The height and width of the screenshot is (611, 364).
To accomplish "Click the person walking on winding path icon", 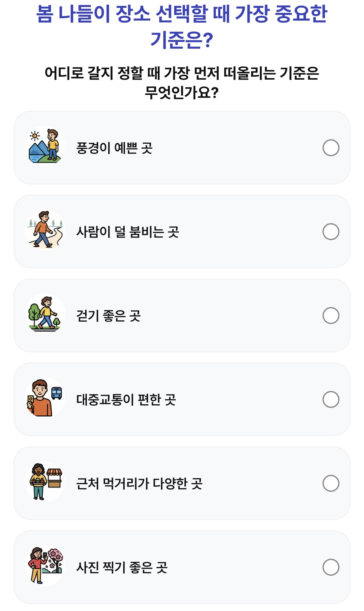I will pos(45,230).
